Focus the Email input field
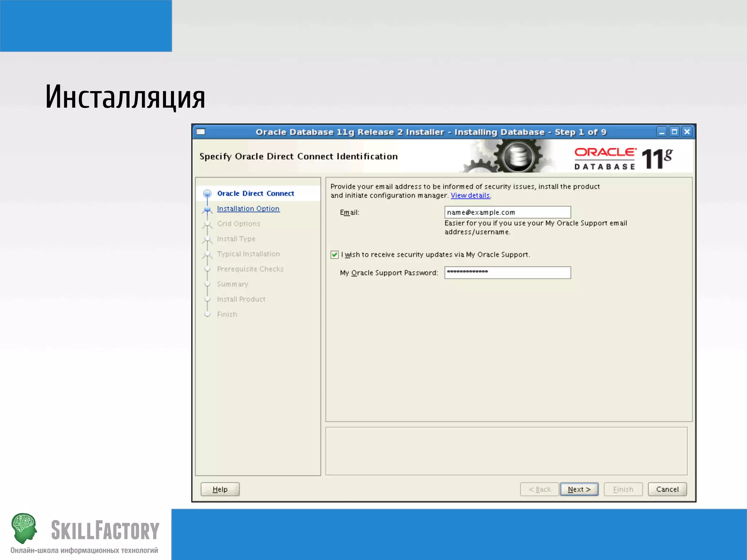Screen dimensions: 747x560 point(507,212)
